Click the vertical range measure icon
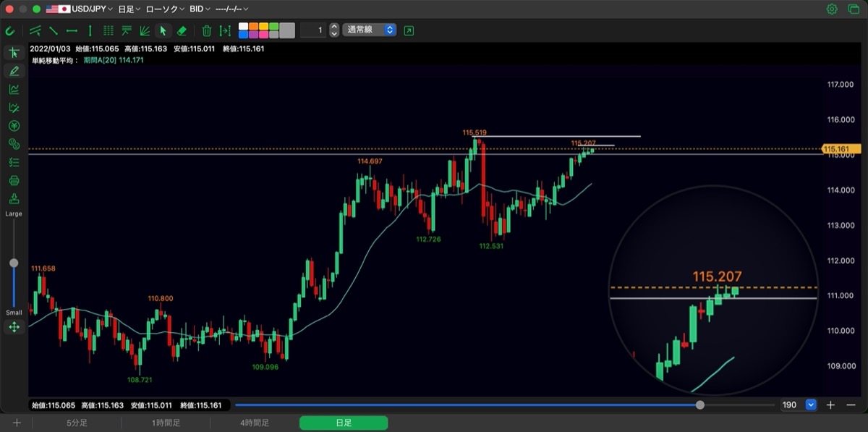The width and height of the screenshot is (868, 432). click(226, 30)
